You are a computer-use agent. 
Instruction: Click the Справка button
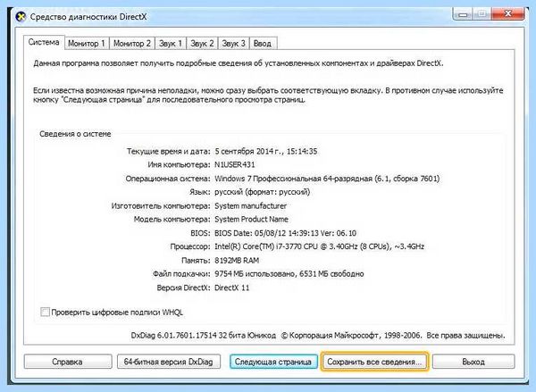pos(68,362)
